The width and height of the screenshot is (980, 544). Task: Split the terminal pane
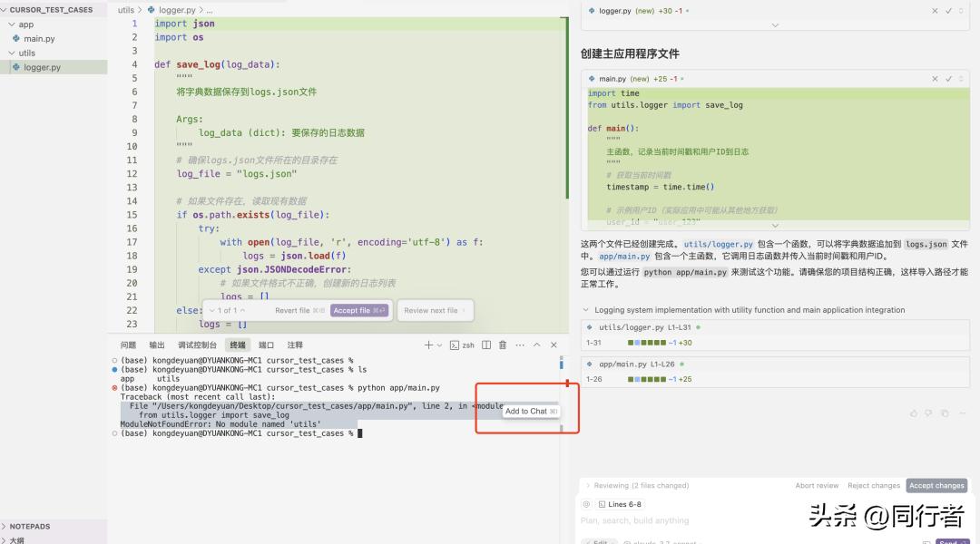point(486,345)
